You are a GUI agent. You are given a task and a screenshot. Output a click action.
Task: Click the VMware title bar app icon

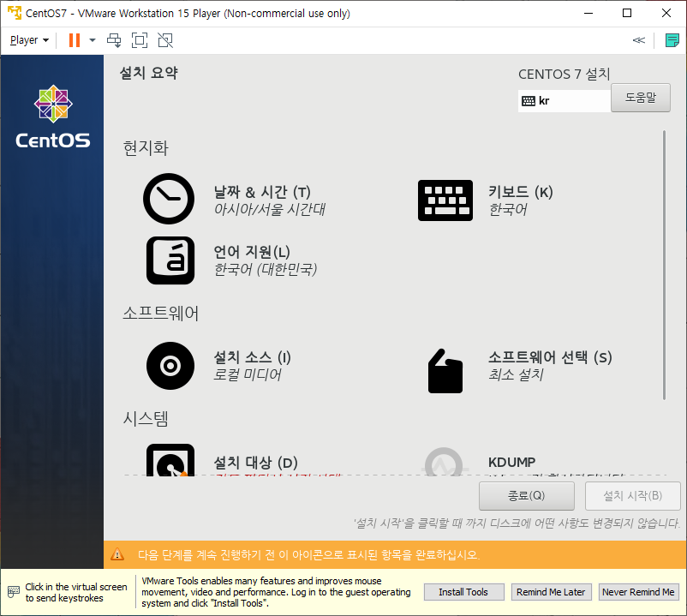14,13
